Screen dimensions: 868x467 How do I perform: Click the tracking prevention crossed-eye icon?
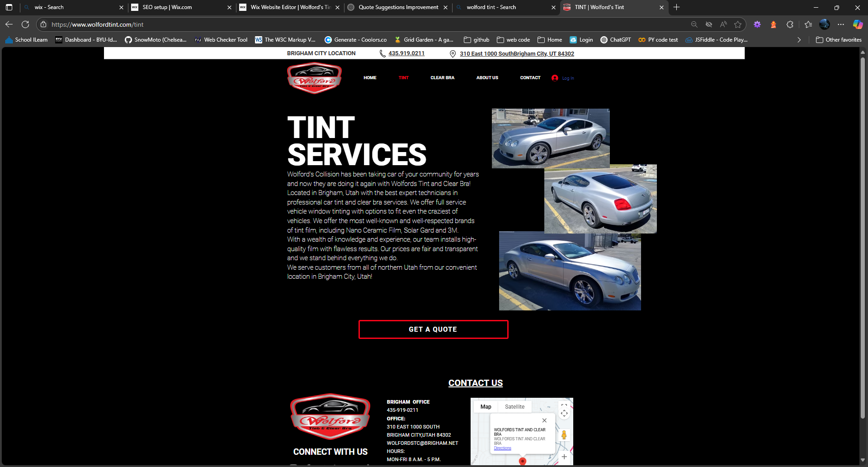tap(709, 24)
